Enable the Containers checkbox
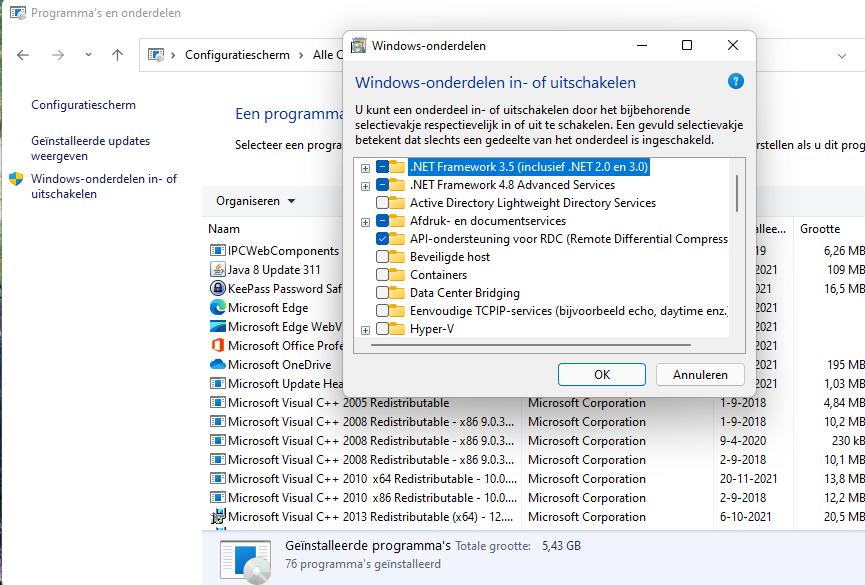 coord(382,275)
